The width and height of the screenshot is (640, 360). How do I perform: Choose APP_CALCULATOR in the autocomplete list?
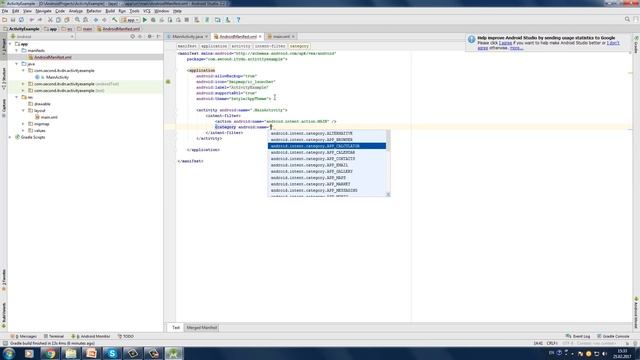[327, 146]
